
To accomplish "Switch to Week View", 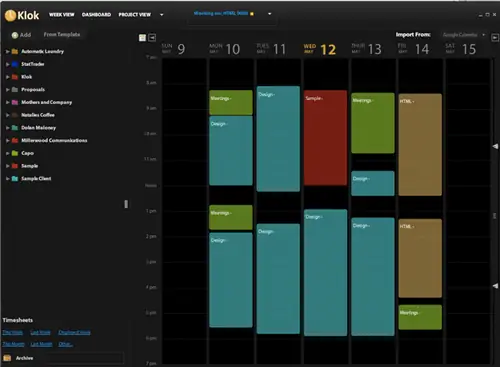I will (x=62, y=15).
